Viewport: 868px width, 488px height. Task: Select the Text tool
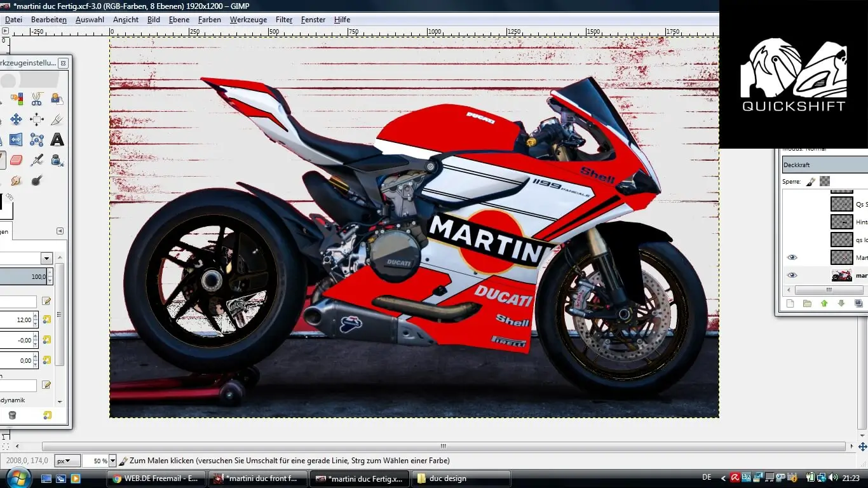[57, 140]
